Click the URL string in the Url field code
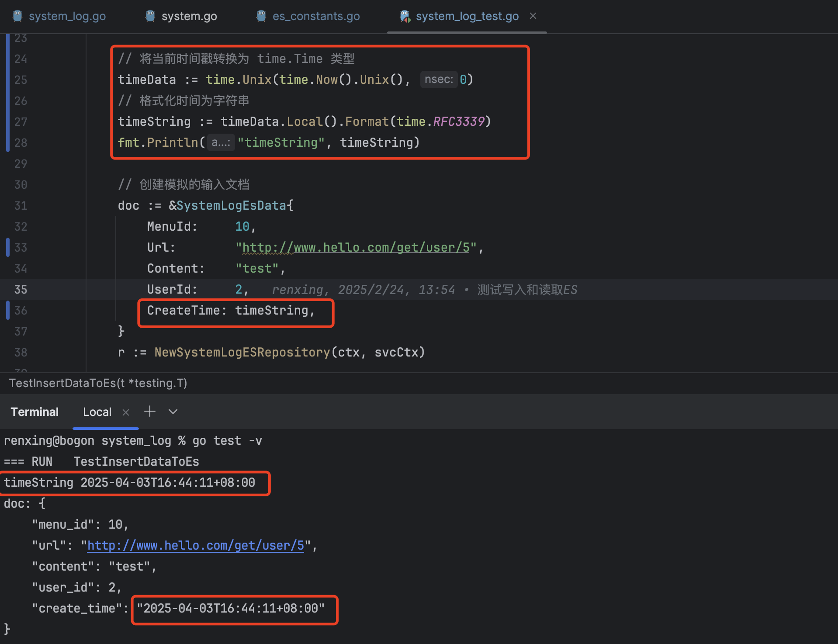 [x=356, y=248]
